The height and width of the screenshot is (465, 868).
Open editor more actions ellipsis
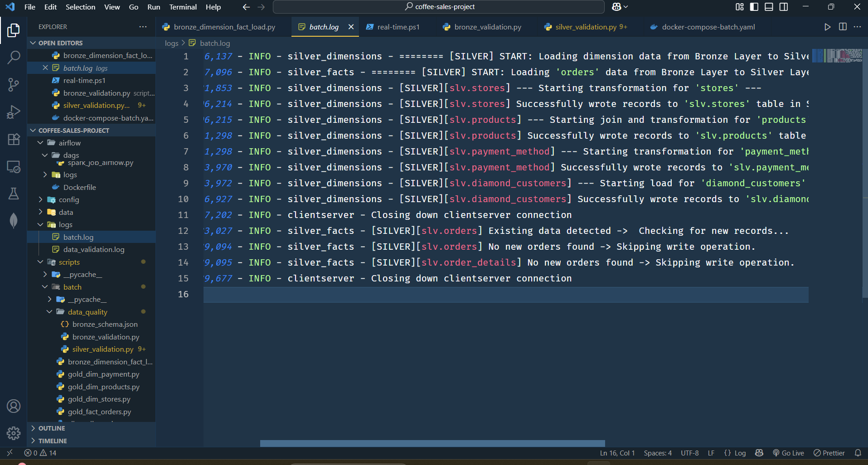pos(857,27)
